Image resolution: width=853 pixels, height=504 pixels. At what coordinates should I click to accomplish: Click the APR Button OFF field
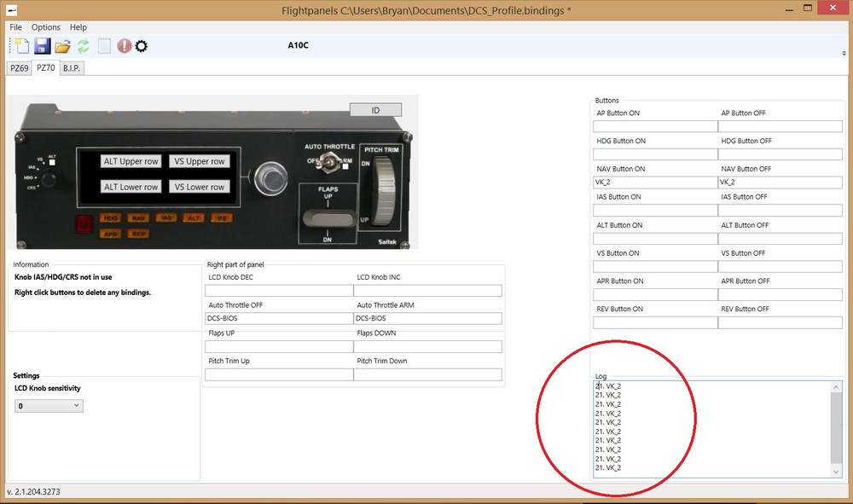(780, 294)
